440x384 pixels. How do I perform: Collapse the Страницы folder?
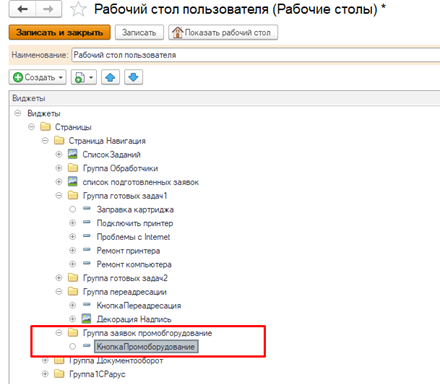tap(31, 127)
